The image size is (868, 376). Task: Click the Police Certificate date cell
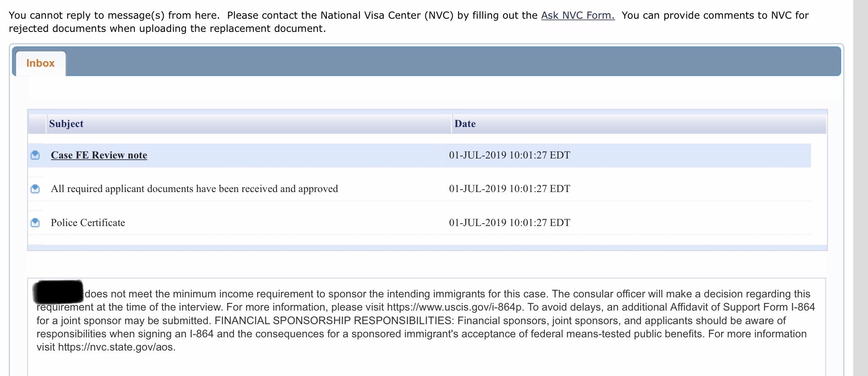509,223
